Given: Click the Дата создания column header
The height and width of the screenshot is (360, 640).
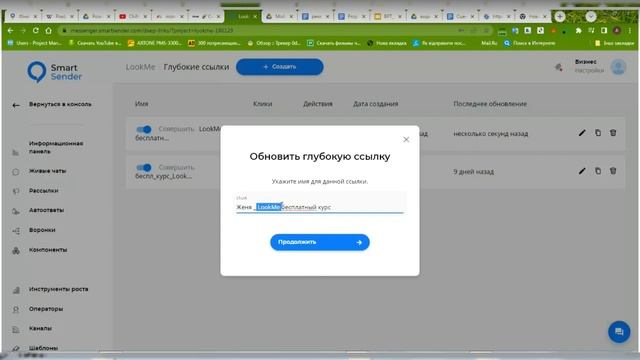Looking at the screenshot, I should (x=376, y=104).
